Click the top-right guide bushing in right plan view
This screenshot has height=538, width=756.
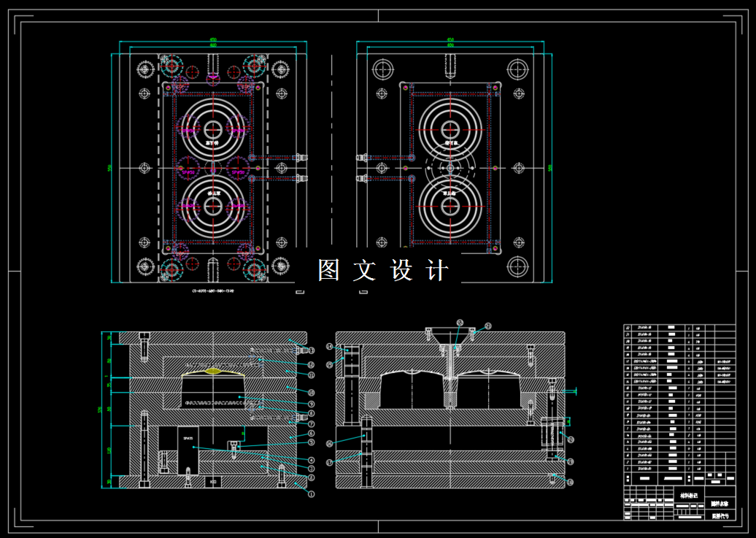(517, 69)
